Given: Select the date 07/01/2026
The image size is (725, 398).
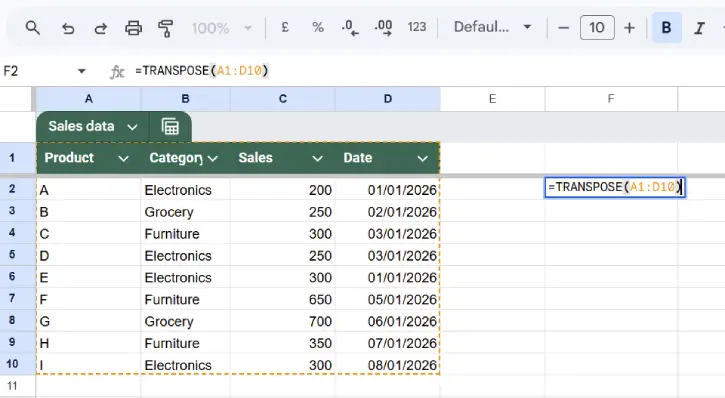Looking at the screenshot, I should pyautogui.click(x=387, y=343).
